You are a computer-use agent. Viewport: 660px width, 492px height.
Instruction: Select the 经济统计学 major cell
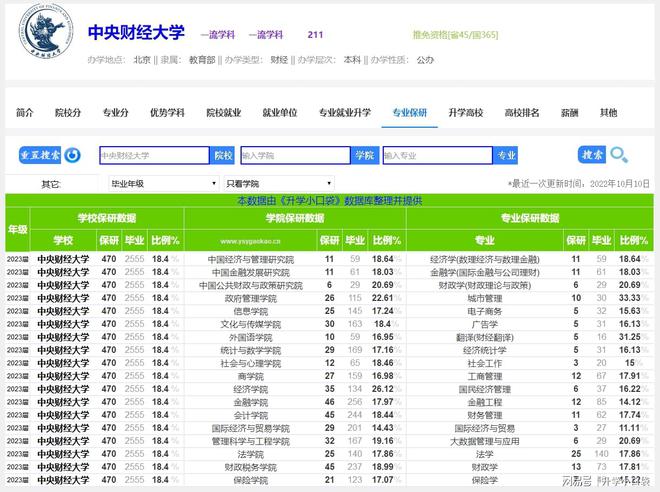coord(484,350)
